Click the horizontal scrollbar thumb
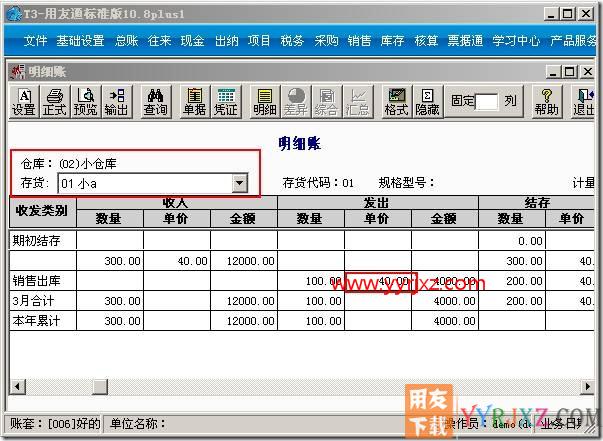 [100, 386]
